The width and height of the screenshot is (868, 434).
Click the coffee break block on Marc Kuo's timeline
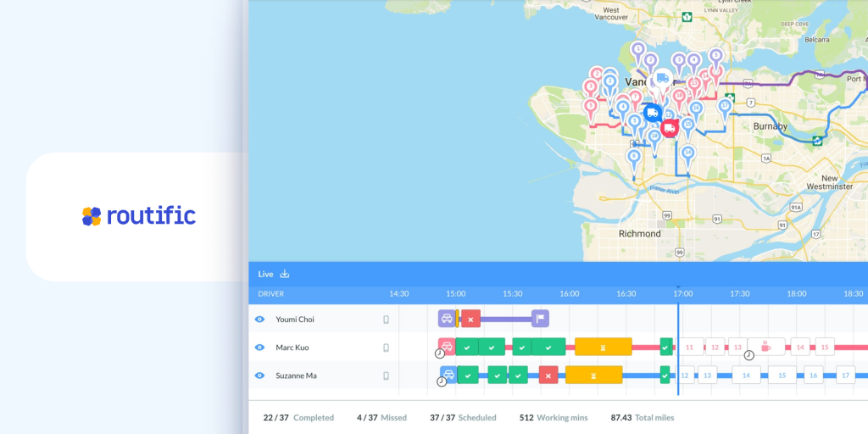click(x=765, y=347)
